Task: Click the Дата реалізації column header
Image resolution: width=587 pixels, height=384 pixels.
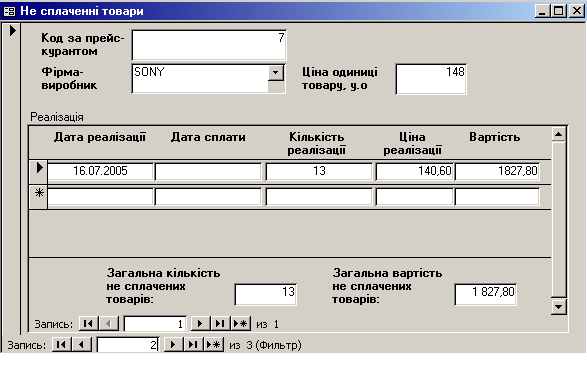Action: [100, 137]
